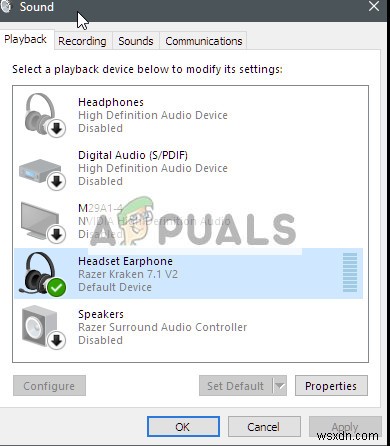Click the "Default Device" status text
Viewport: 390px width, 446px height.
(115, 287)
